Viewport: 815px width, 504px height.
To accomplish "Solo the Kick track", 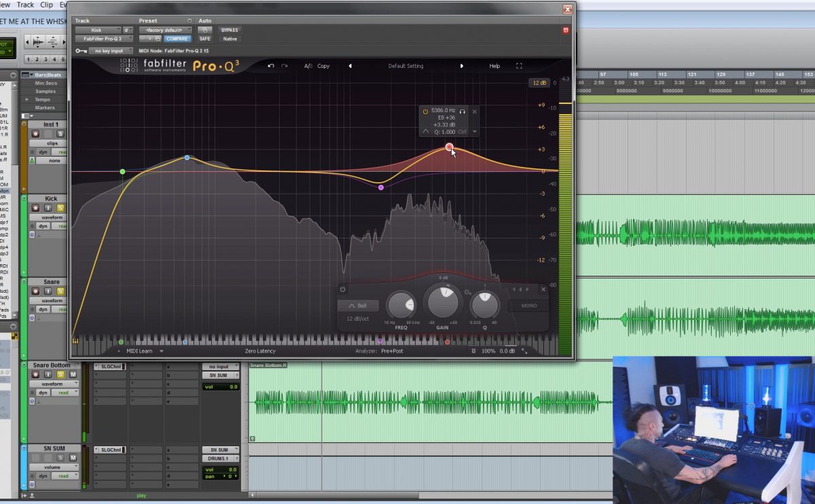I will click(61, 207).
